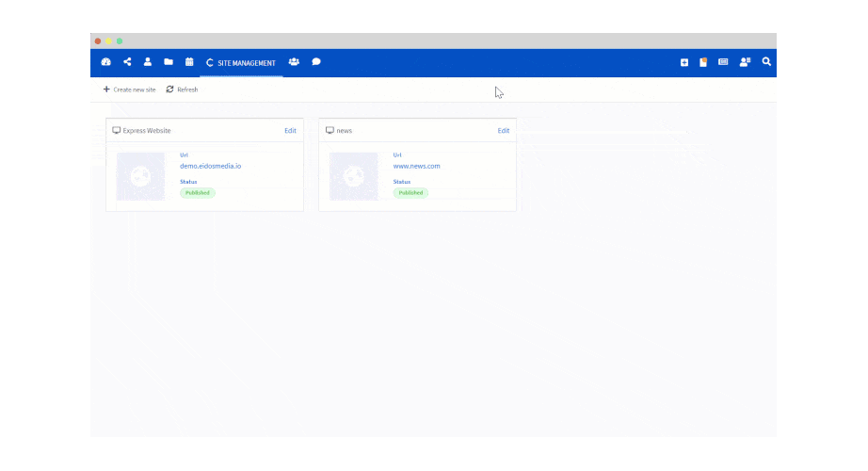Open the calendar icon

click(189, 62)
